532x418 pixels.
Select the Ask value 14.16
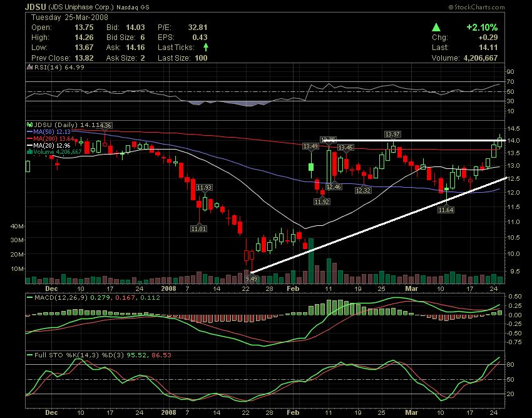tap(135, 48)
